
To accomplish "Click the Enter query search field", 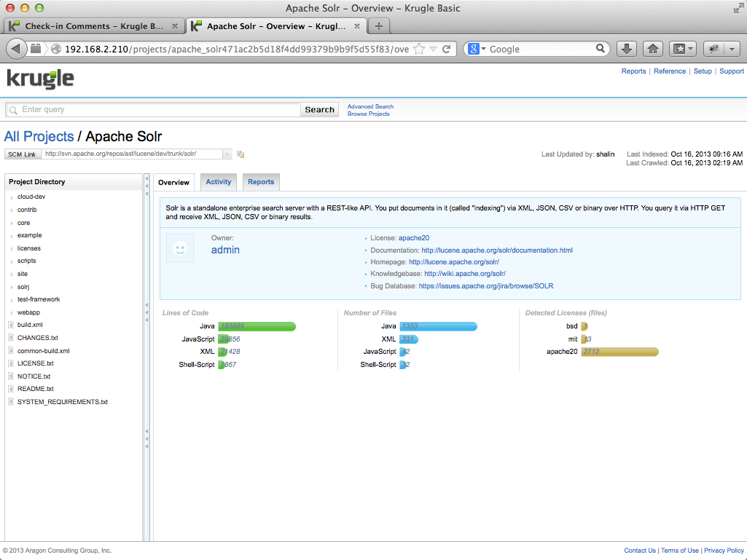I will [x=153, y=109].
